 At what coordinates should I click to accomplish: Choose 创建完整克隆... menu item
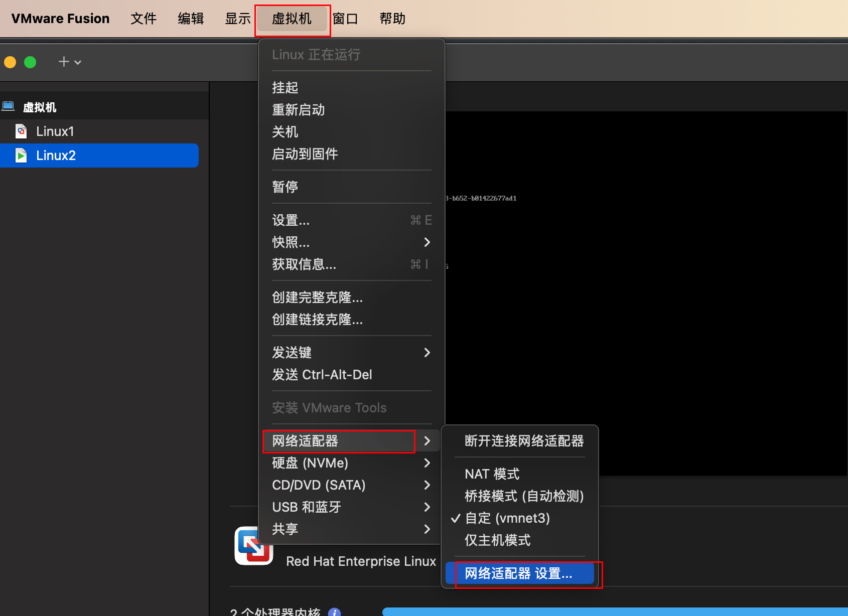click(x=351, y=297)
